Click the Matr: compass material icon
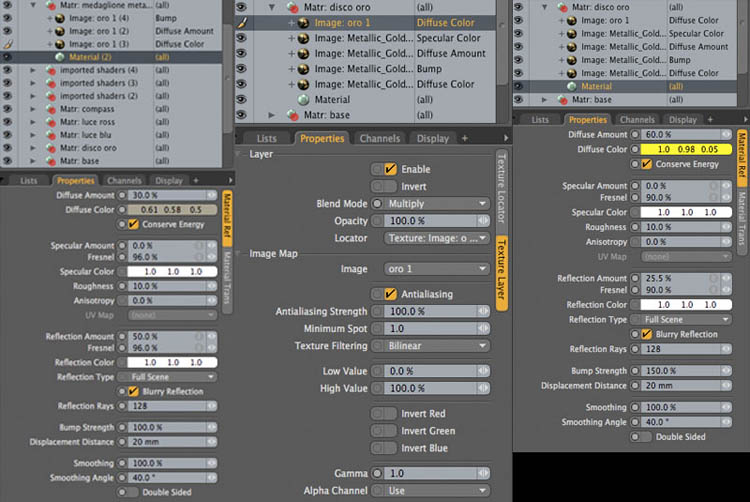 point(51,109)
